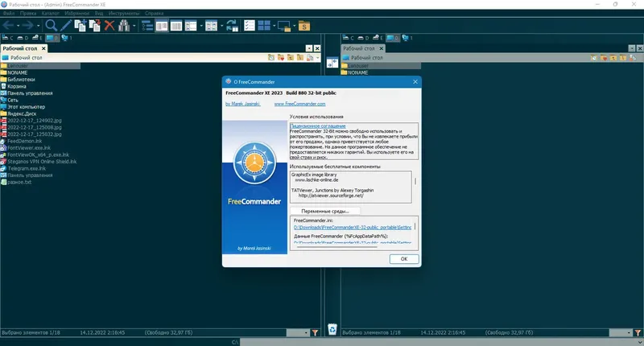Click the recycle bin icon between the panels
The height and width of the screenshot is (346, 644).
click(x=332, y=329)
